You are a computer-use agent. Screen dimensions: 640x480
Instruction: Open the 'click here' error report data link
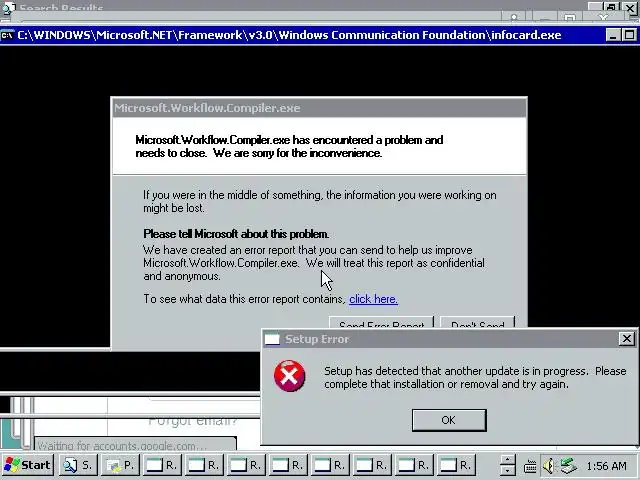tap(373, 299)
